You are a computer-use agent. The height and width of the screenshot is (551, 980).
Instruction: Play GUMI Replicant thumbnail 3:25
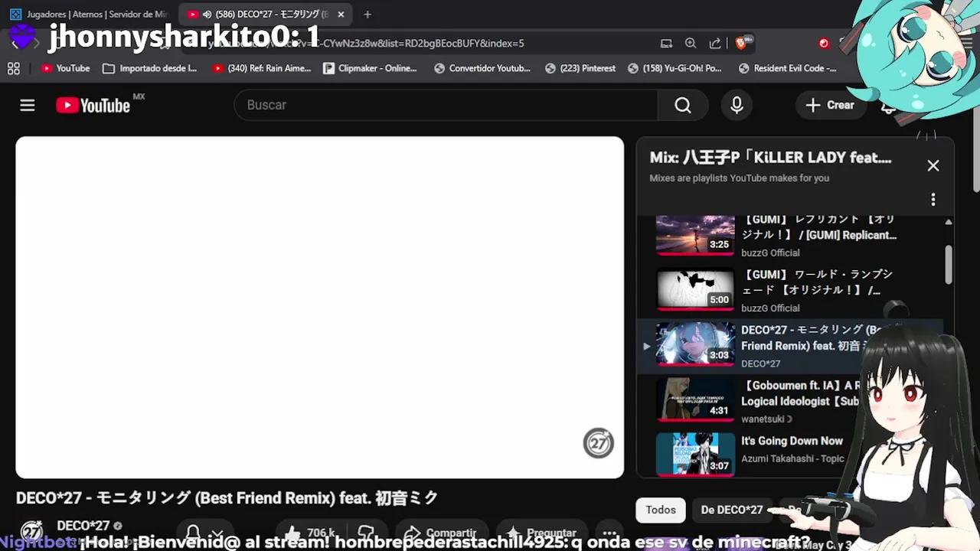pyautogui.click(x=695, y=234)
